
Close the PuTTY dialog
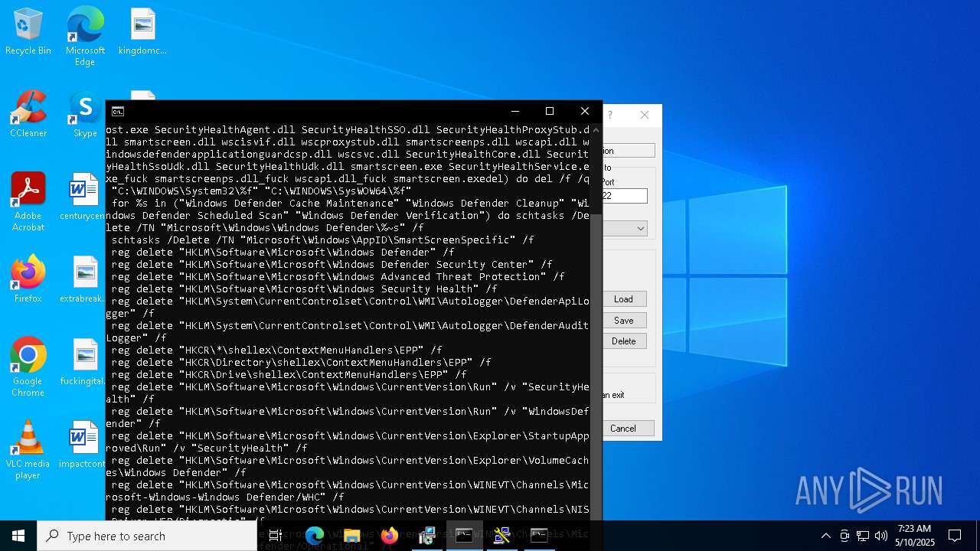[x=645, y=116]
